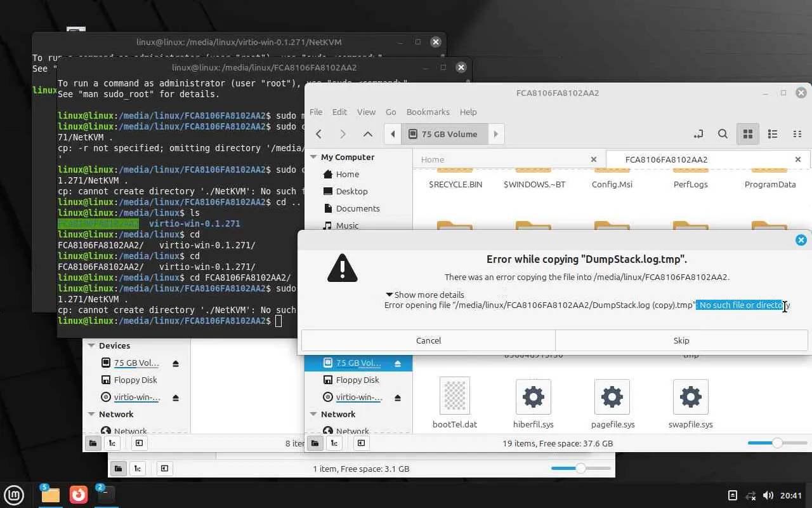Show places in the 19 items status bar
The image size is (812, 508).
point(315,443)
